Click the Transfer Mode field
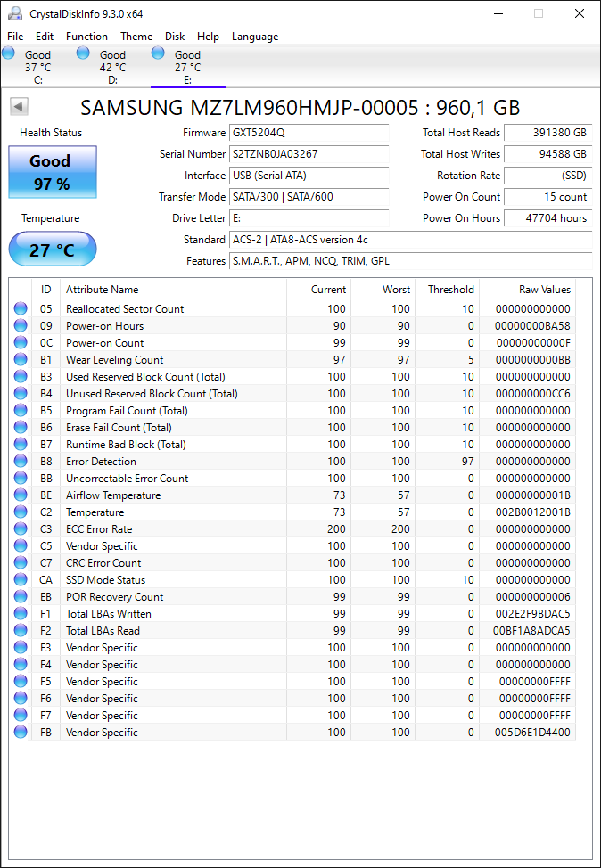The image size is (601, 868). coord(309,197)
